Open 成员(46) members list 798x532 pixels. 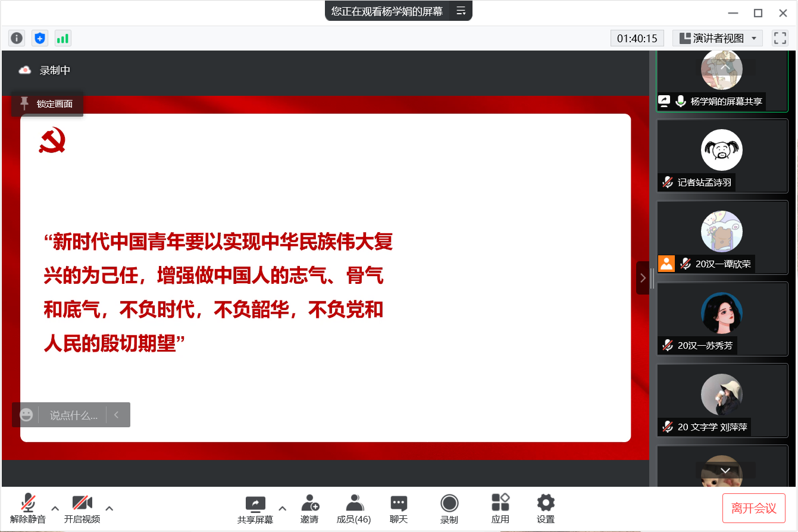click(x=354, y=509)
